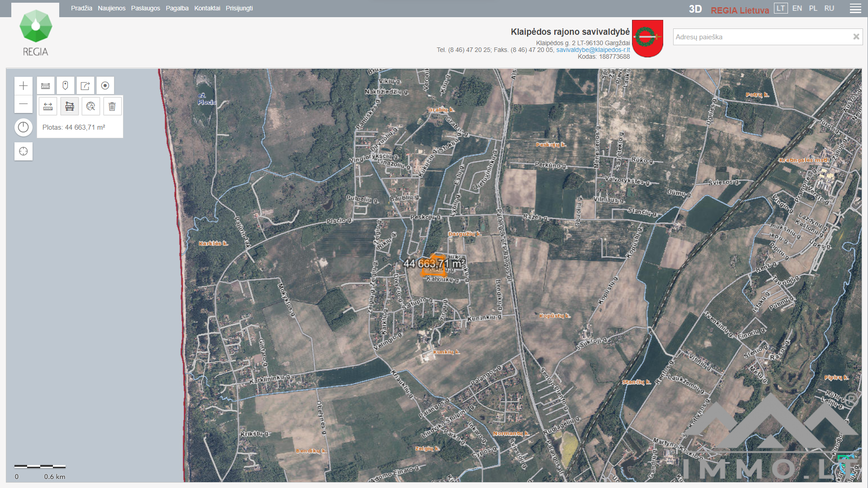Viewport: 868px width, 488px height.
Task: Click the Dargužių k. village label
Action: [x=464, y=234]
